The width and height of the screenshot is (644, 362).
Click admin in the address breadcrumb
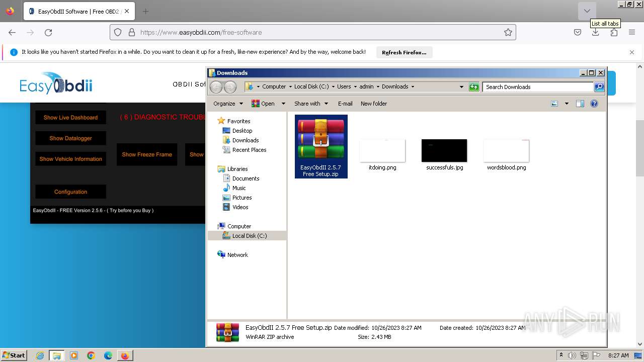coord(366,86)
